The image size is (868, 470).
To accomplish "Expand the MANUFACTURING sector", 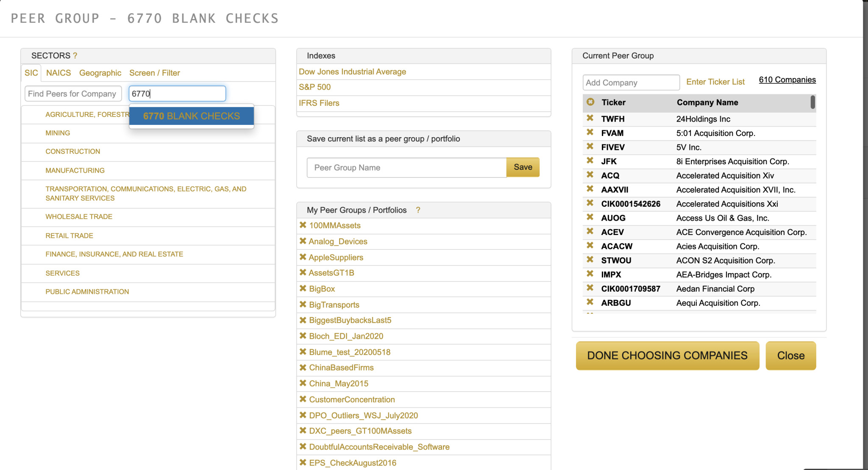I will [x=75, y=170].
